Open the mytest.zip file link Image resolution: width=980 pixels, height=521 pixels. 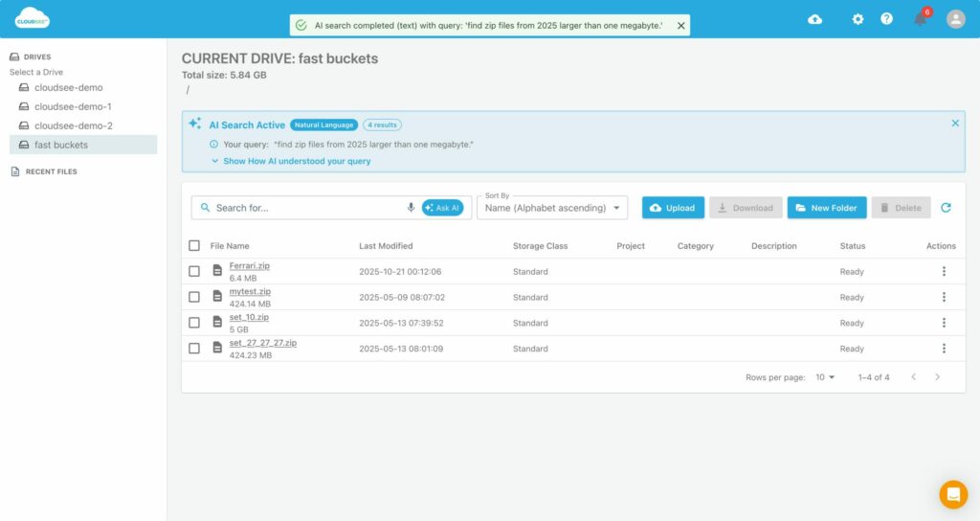[250, 291]
